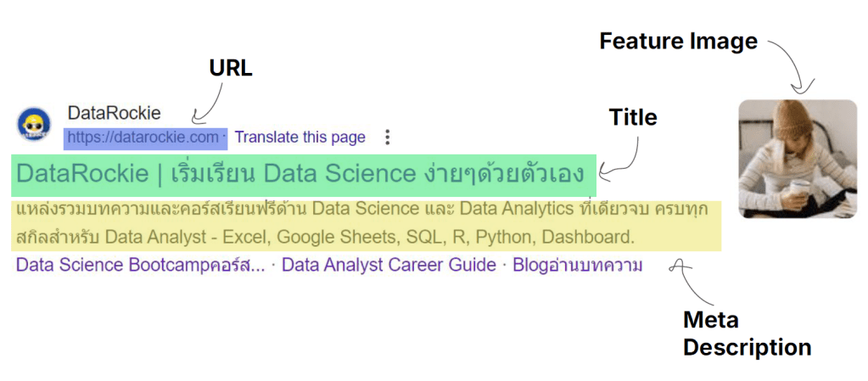
Task: Click the bold Title annotation label
Action: (632, 117)
